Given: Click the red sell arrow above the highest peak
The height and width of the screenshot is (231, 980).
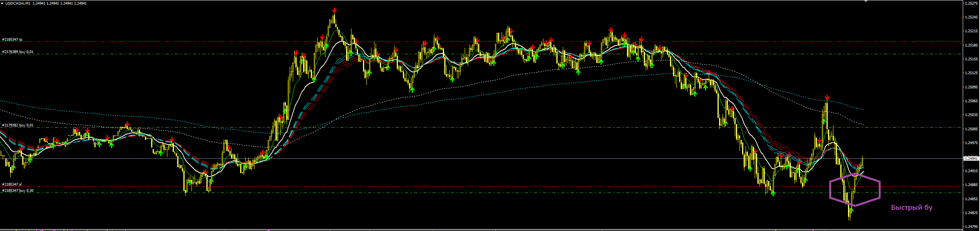Looking at the screenshot, I should coord(335,10).
